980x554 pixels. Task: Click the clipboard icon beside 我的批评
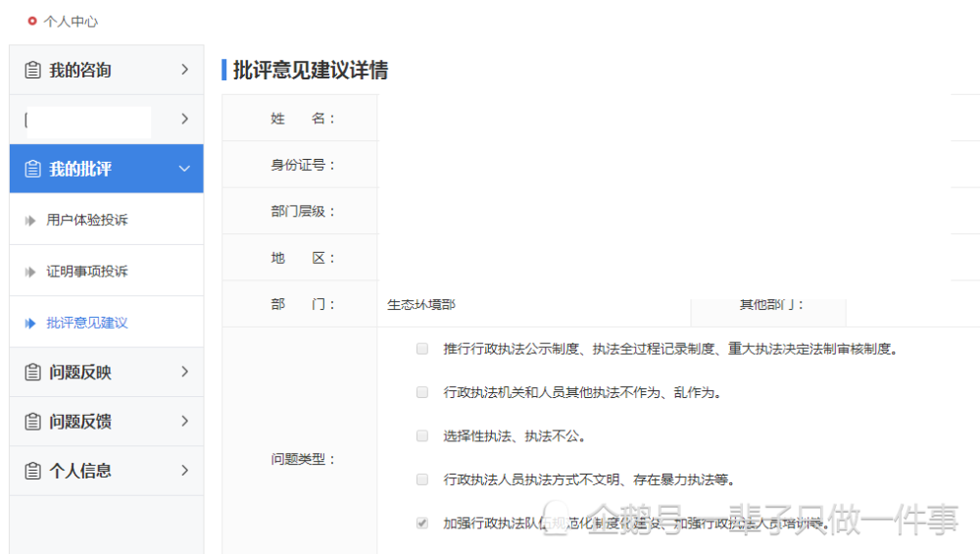32,169
